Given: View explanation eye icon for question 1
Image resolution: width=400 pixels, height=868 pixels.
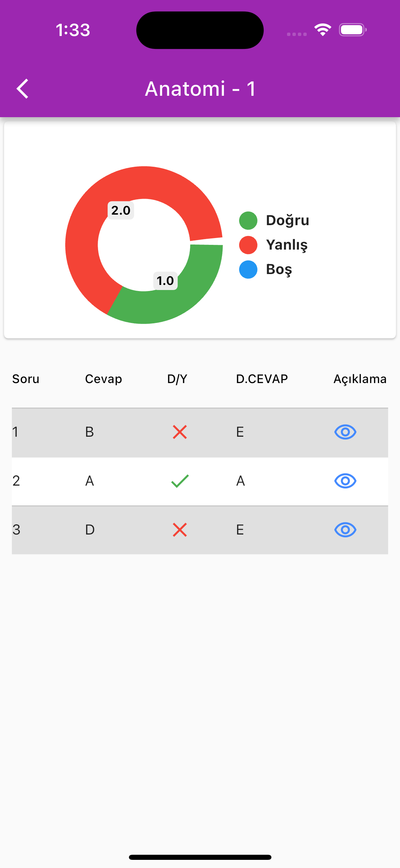Looking at the screenshot, I should pos(345,432).
